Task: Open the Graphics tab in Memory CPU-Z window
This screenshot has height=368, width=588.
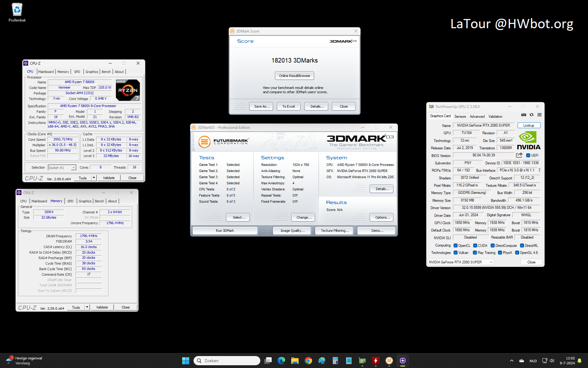Action: [85, 201]
